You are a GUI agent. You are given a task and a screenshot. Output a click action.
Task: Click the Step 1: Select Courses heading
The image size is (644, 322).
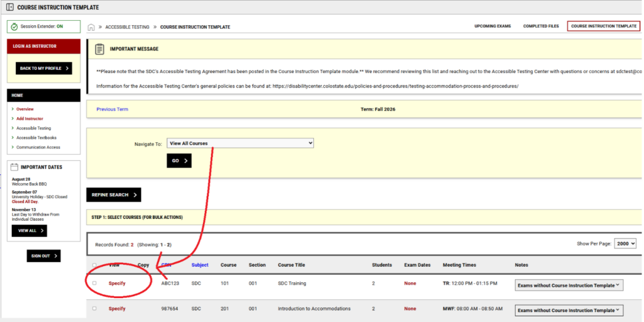pos(137,217)
